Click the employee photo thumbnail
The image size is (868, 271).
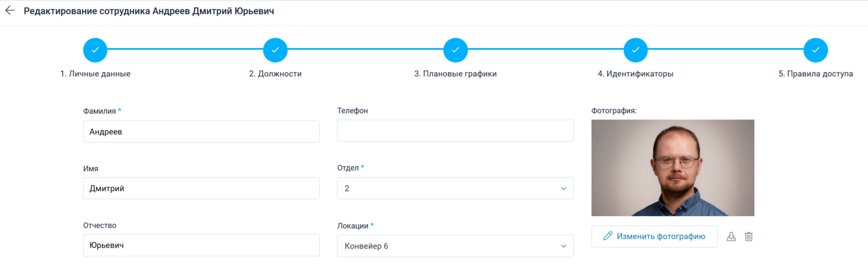pyautogui.click(x=672, y=168)
